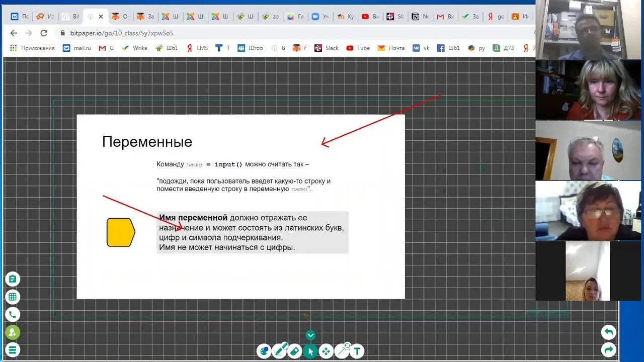Open the vk bookmark
The width and height of the screenshot is (644, 362).
tap(421, 48)
